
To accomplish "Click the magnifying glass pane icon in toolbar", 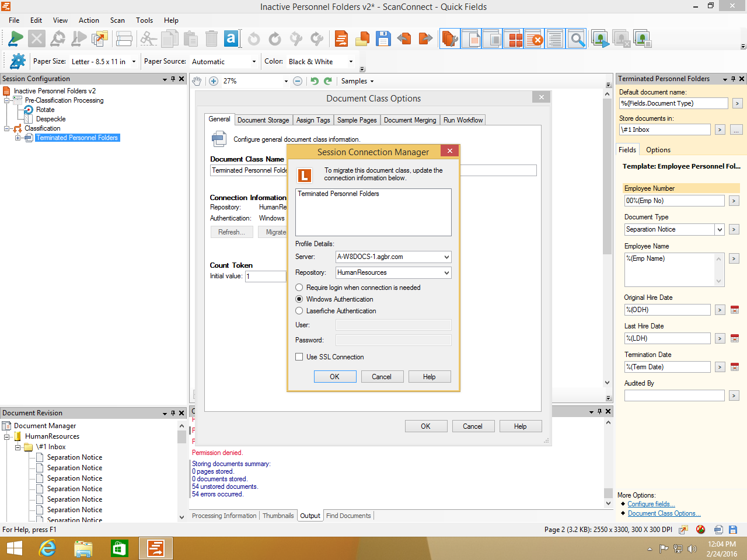I will [x=577, y=39].
